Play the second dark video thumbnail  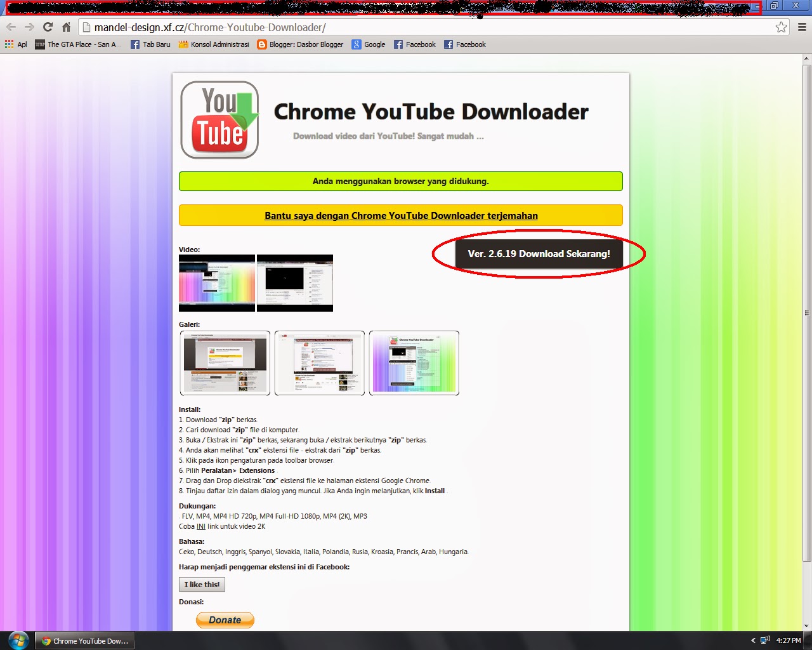[295, 283]
